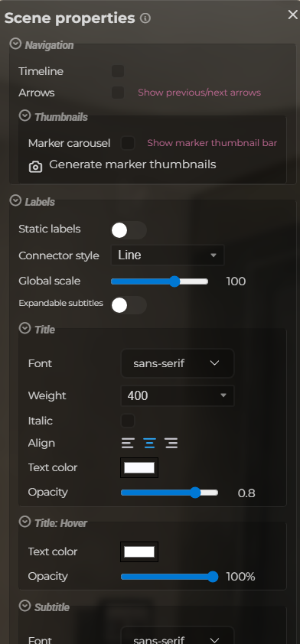Collapse the Title: Hover subsection
300x644 pixels.
(x=25, y=522)
